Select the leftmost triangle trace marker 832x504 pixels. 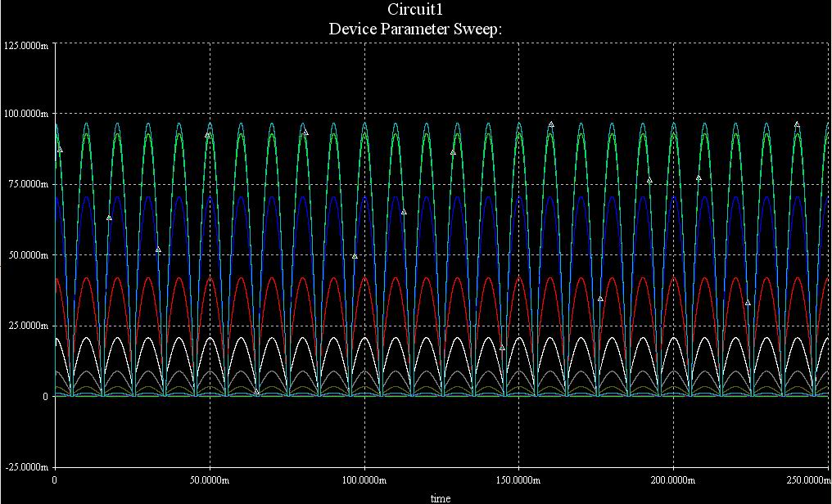click(60, 150)
